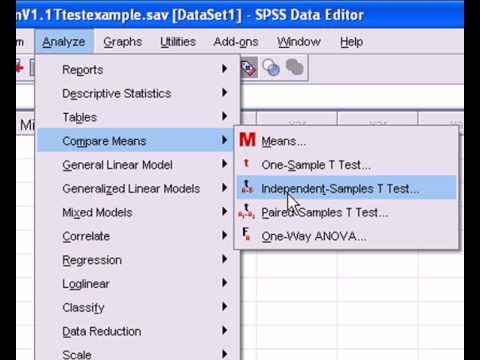Open the Window menu
The width and height of the screenshot is (480, 360).
coord(299,42)
